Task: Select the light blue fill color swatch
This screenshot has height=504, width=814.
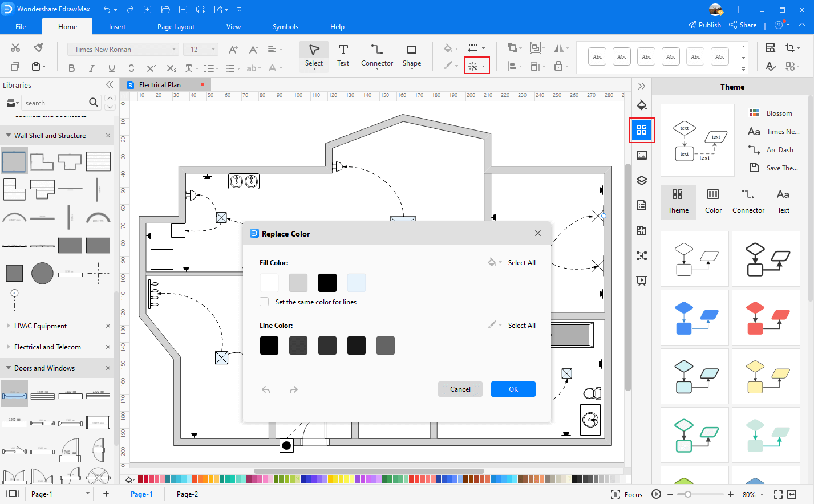Action: [x=357, y=282]
